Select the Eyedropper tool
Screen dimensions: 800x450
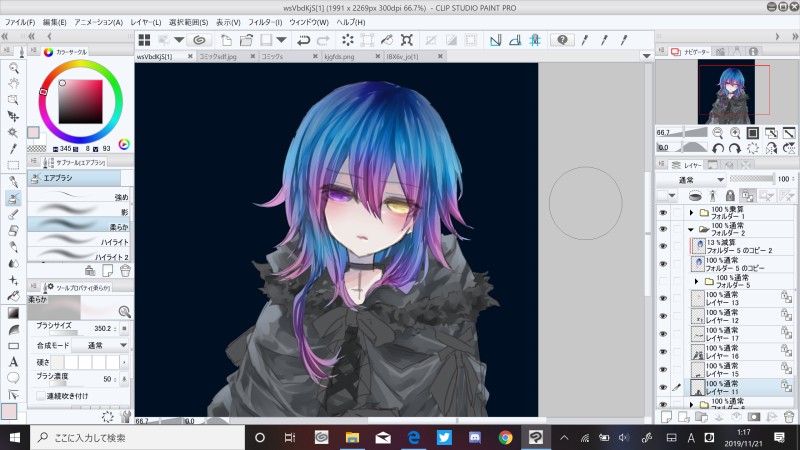[14, 149]
